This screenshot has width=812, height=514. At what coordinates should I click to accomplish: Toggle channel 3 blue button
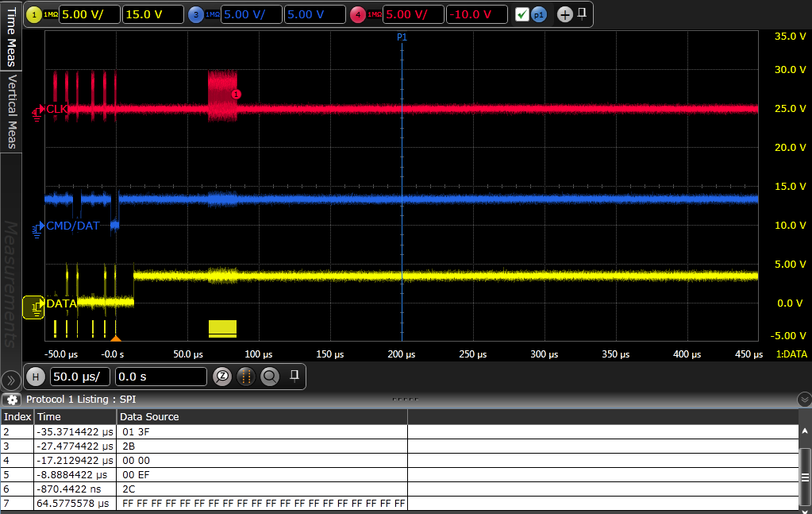196,14
